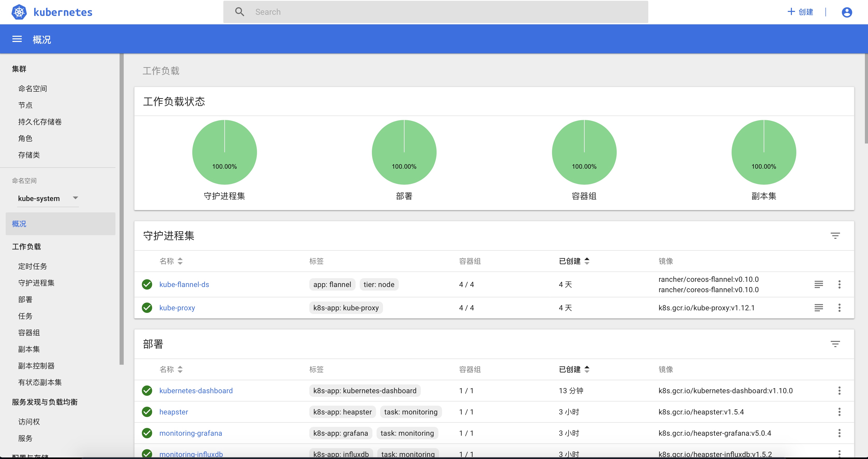Click the 容器组 pie chart
The width and height of the screenshot is (868, 459).
pyautogui.click(x=584, y=152)
